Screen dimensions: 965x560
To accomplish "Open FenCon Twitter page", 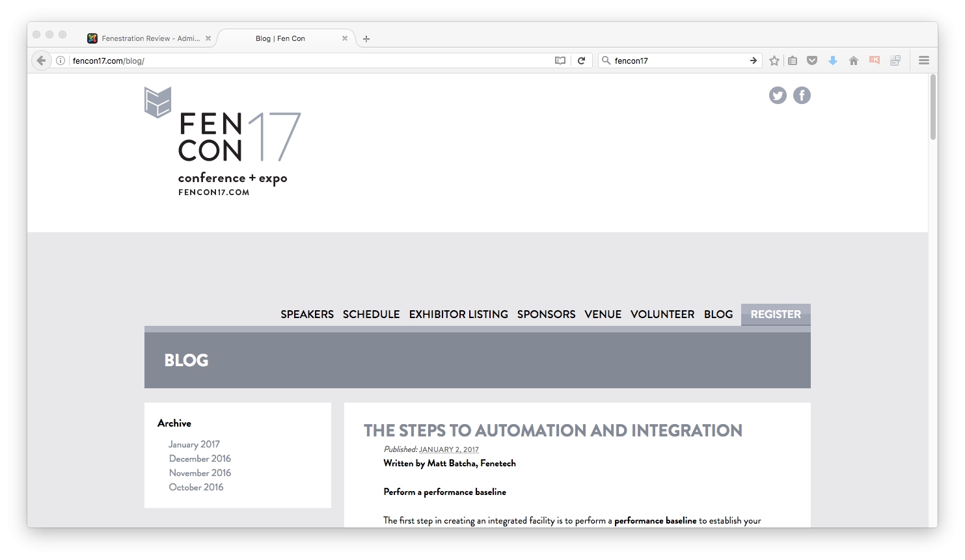I will 778,96.
